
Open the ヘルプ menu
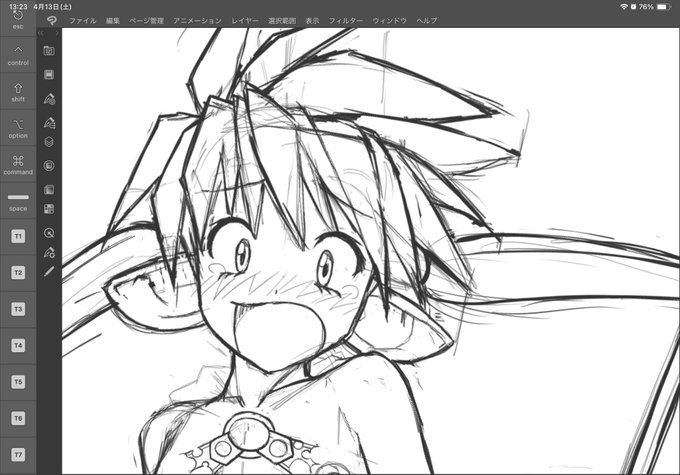pyautogui.click(x=427, y=20)
